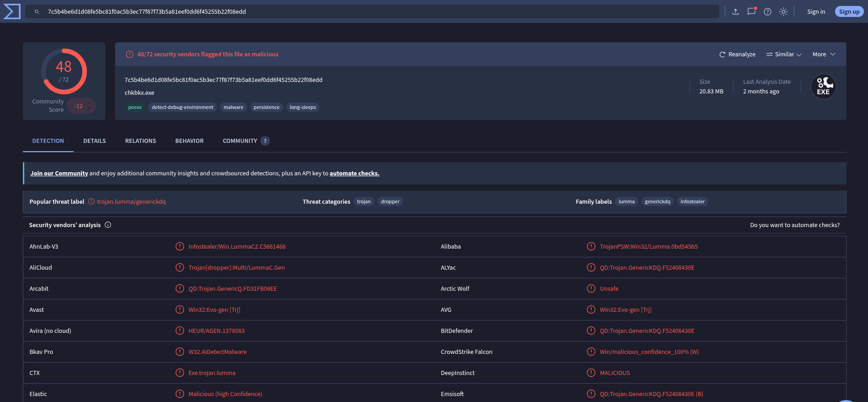Switch to the Behavior tab
This screenshot has width=868, height=402.
pos(189,141)
